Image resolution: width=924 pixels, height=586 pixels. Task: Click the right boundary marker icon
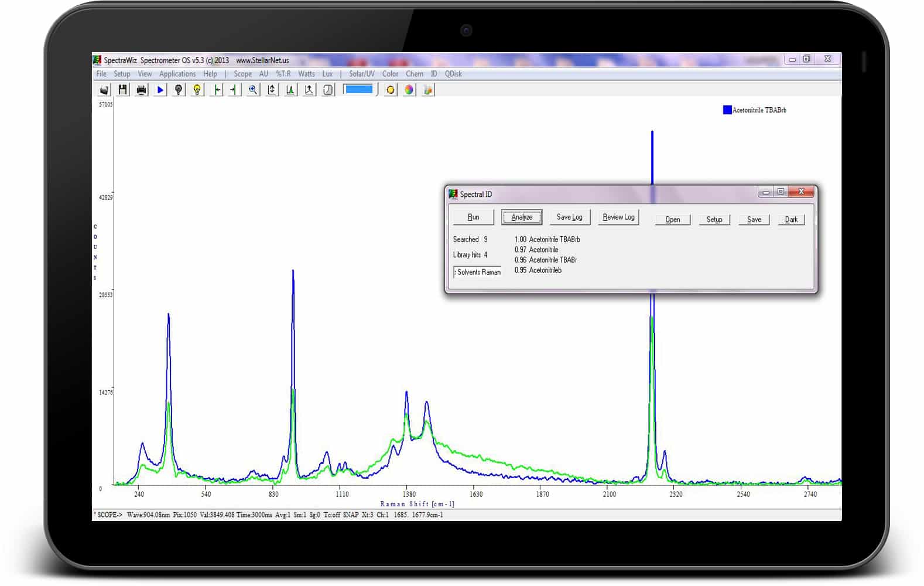tap(234, 90)
